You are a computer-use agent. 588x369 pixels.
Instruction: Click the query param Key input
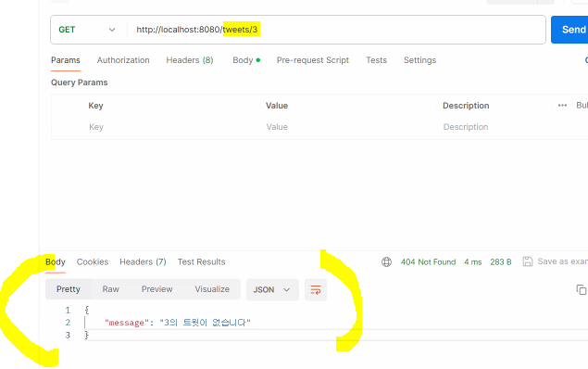[x=171, y=127]
